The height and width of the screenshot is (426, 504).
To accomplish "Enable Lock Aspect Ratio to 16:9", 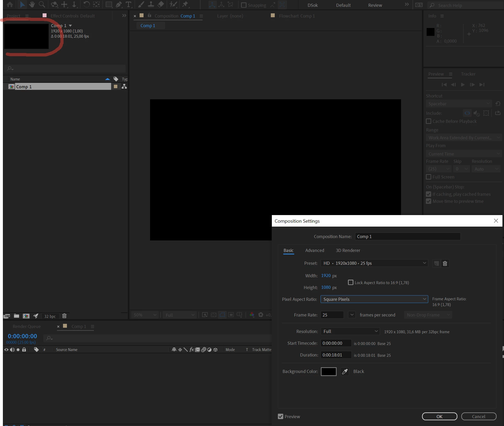I will pos(351,283).
